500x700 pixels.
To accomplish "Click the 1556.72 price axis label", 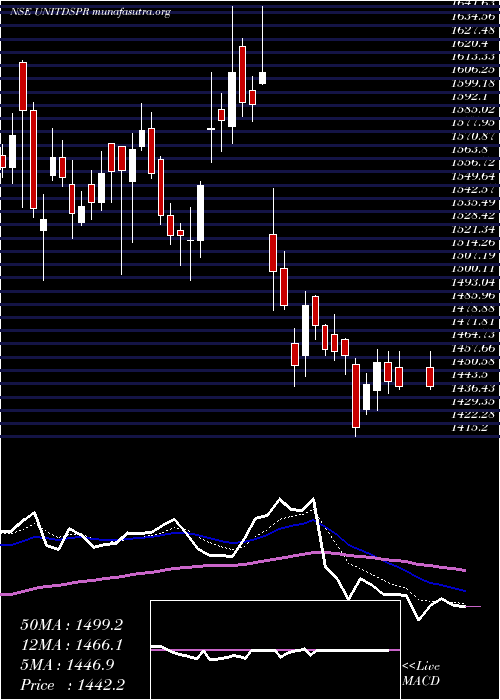I will (474, 163).
